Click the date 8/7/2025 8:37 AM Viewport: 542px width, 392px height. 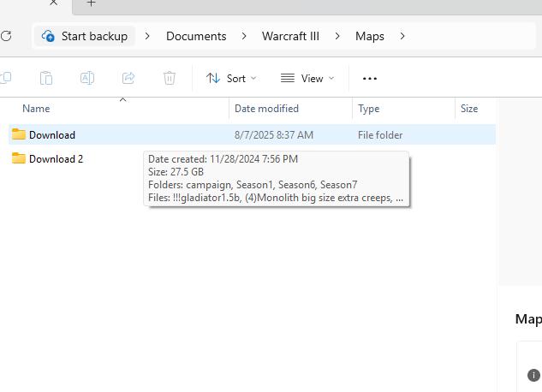pyautogui.click(x=274, y=134)
